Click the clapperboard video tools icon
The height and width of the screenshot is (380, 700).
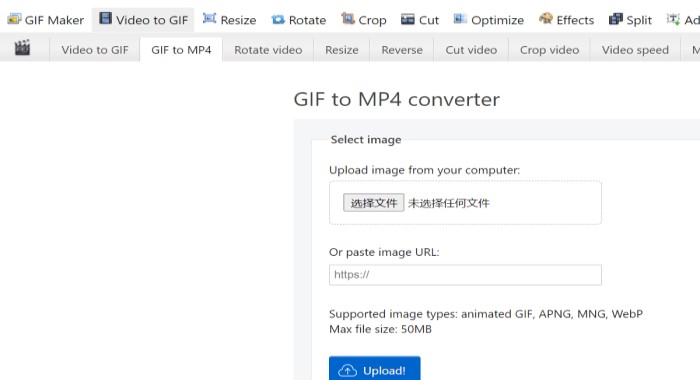point(22,47)
